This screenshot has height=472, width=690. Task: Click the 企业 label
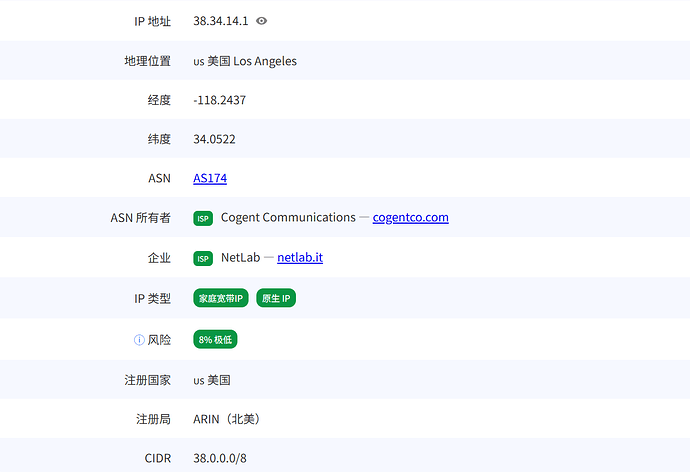(x=159, y=258)
